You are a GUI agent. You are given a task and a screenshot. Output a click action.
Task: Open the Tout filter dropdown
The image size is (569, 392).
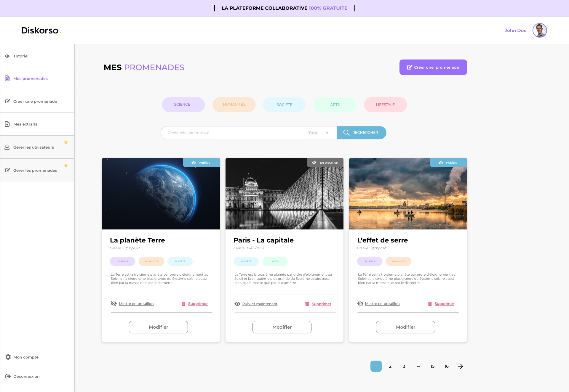click(319, 133)
